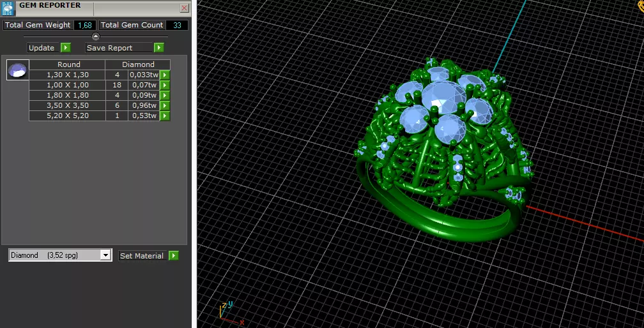
Task: Click the 0,53tw weight cell
Action: 144,116
